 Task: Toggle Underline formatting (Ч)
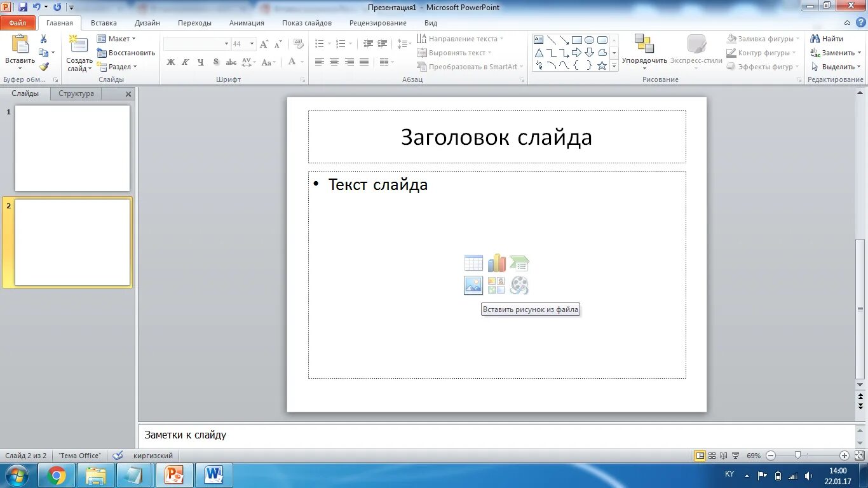tap(201, 62)
